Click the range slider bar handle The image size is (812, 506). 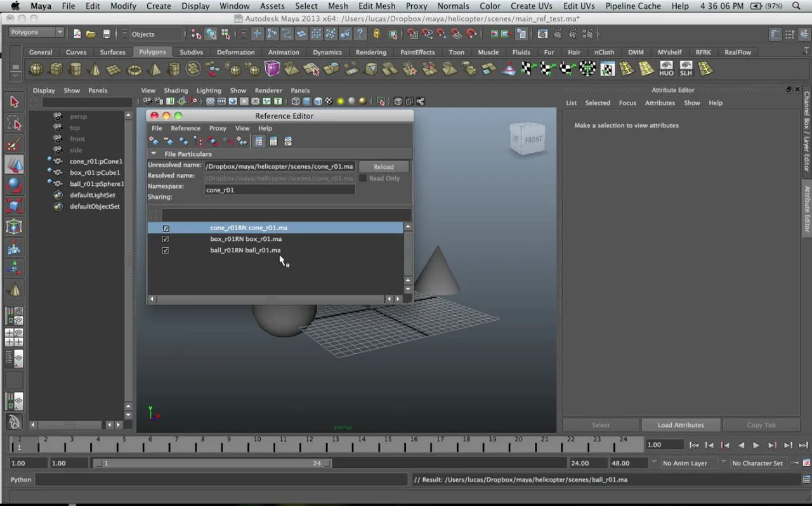pos(213,463)
